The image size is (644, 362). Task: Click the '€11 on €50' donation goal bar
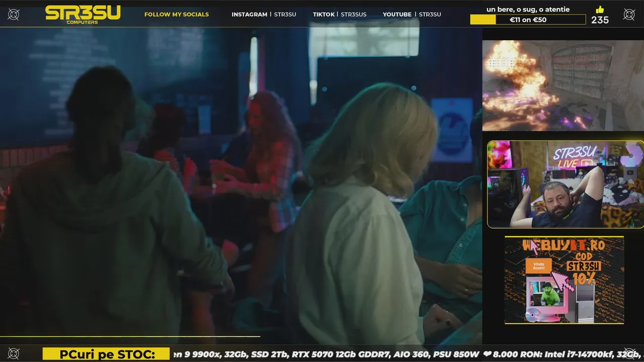tap(528, 20)
